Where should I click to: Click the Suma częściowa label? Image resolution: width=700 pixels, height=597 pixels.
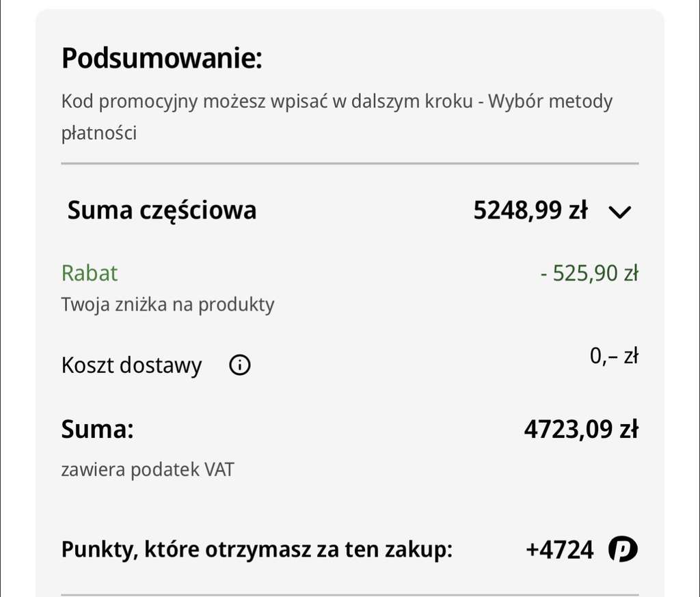tap(161, 210)
